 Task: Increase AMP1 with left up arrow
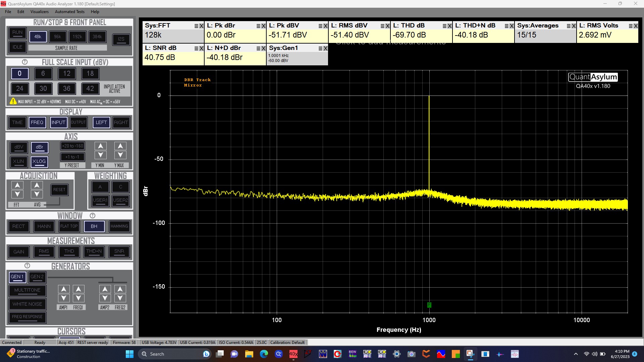coord(64,289)
